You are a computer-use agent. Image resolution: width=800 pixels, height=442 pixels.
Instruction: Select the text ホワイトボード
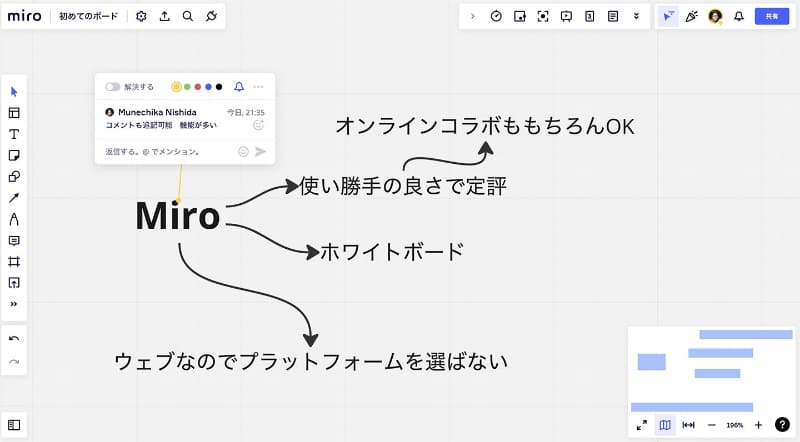tap(392, 252)
